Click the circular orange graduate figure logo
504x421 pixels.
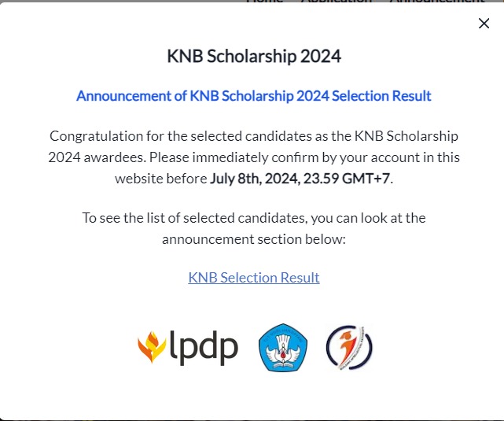click(x=349, y=347)
